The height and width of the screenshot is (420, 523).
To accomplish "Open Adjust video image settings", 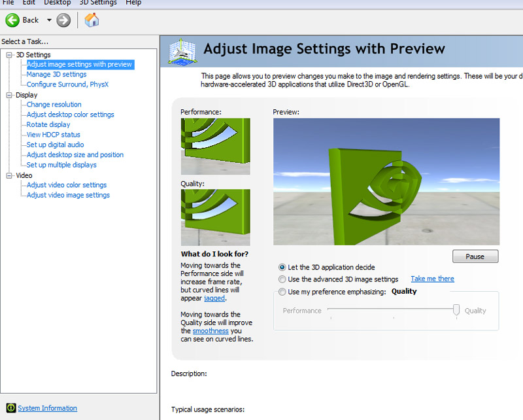I will (x=68, y=195).
